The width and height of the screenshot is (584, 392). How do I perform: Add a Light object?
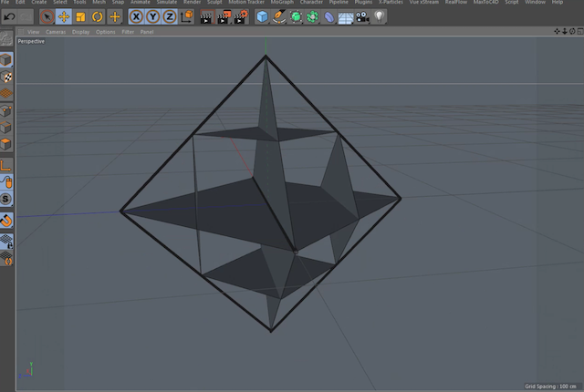click(x=379, y=16)
